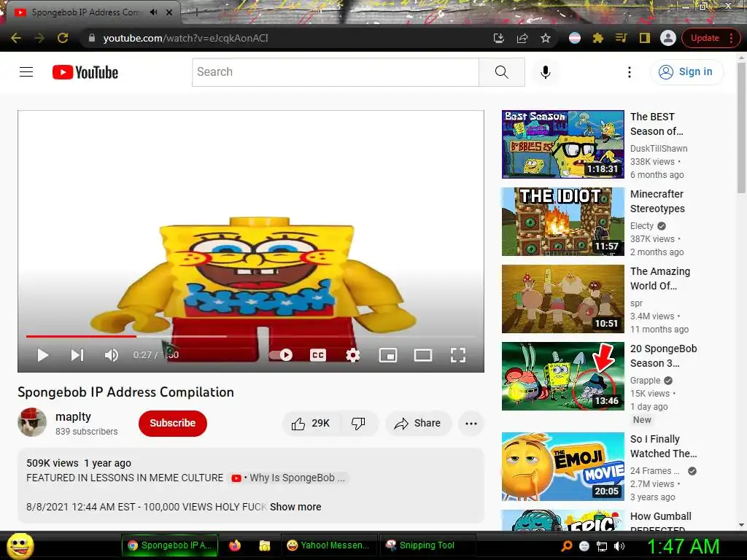Toggle the autoplay switch

(x=281, y=355)
